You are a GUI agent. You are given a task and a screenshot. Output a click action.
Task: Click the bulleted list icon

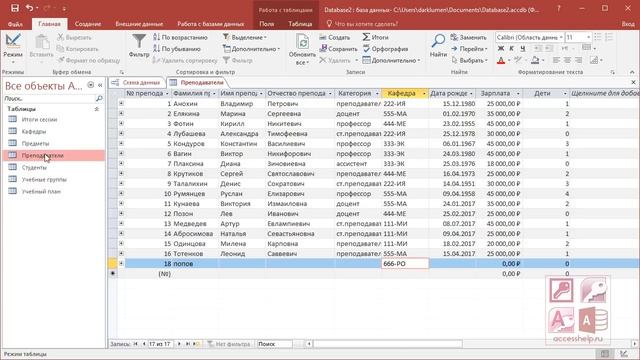[598, 37]
